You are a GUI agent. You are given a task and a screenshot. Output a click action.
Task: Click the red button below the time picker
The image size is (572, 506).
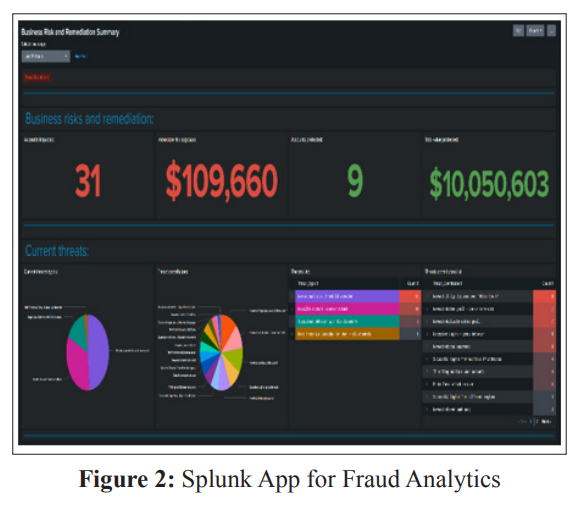[37, 77]
